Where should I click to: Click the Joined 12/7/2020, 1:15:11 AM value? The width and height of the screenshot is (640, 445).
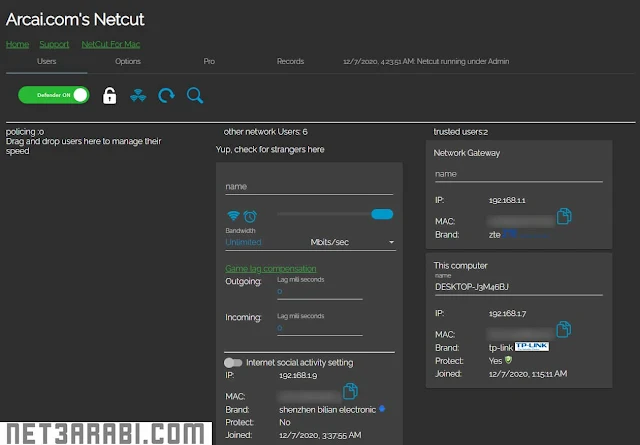point(528,374)
